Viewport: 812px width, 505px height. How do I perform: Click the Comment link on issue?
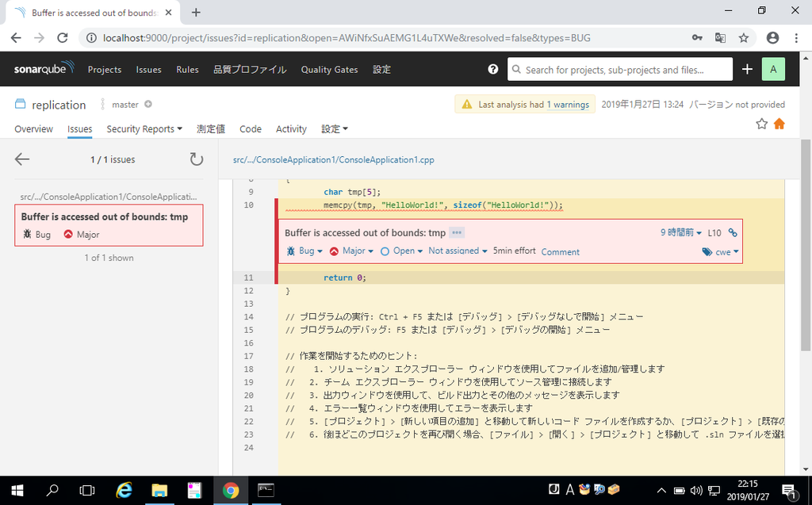click(561, 252)
